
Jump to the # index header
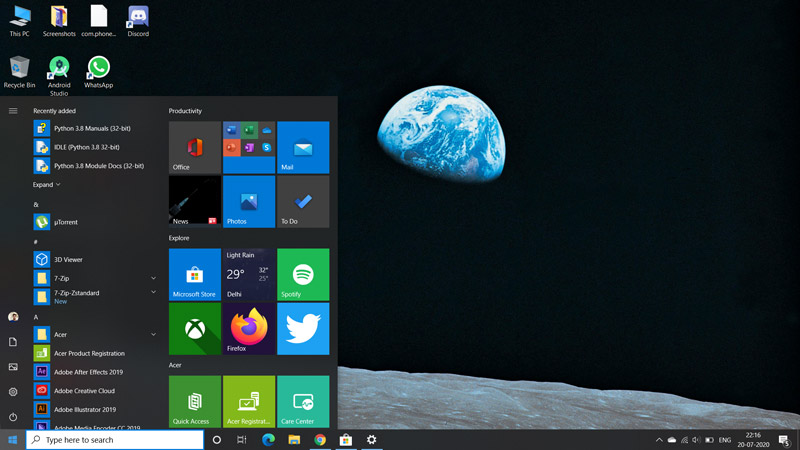point(36,242)
